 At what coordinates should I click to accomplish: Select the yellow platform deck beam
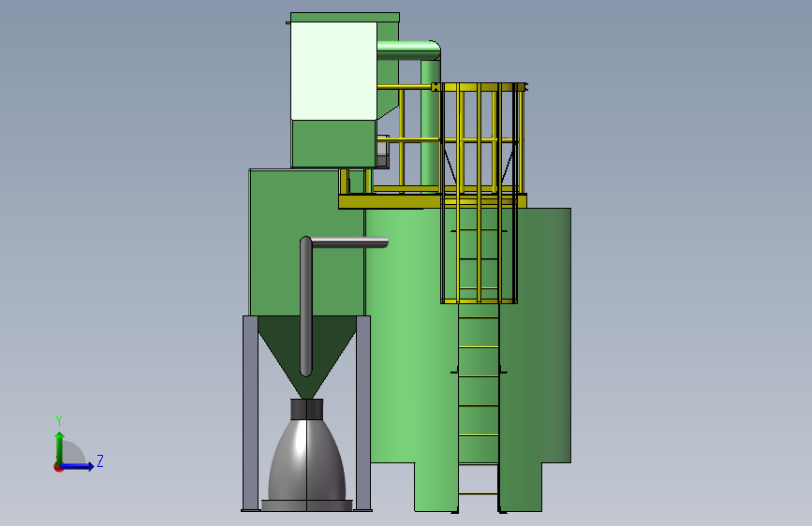[433, 201]
